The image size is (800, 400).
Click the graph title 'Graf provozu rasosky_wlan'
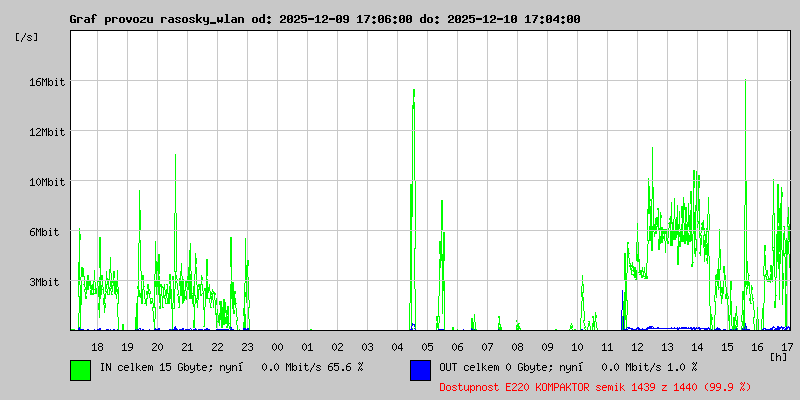[x=156, y=19]
